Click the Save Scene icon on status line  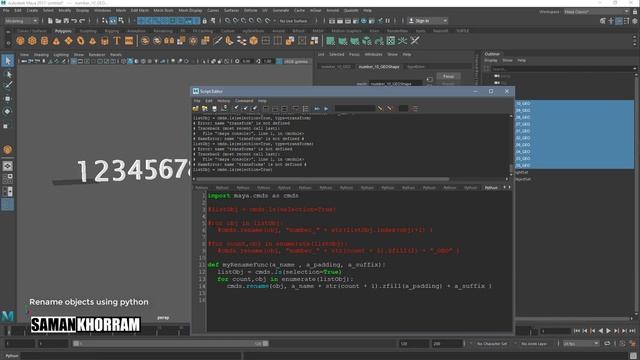[x=66, y=21]
